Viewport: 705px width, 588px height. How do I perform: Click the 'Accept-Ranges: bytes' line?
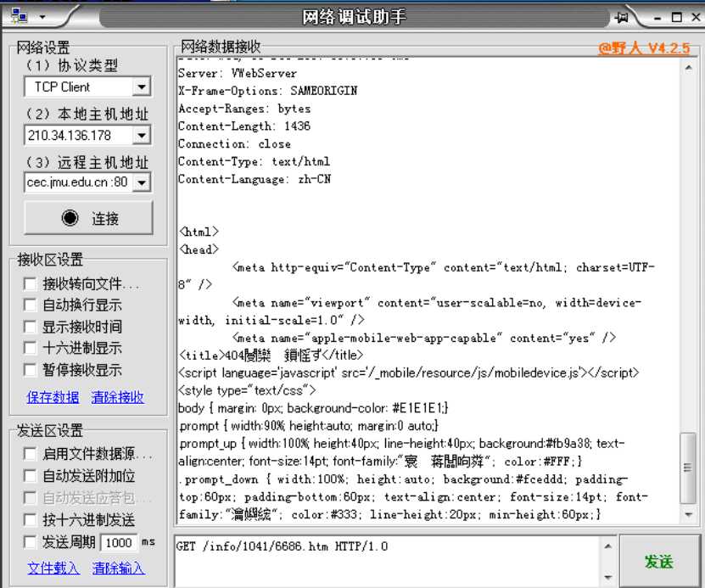click(x=244, y=109)
